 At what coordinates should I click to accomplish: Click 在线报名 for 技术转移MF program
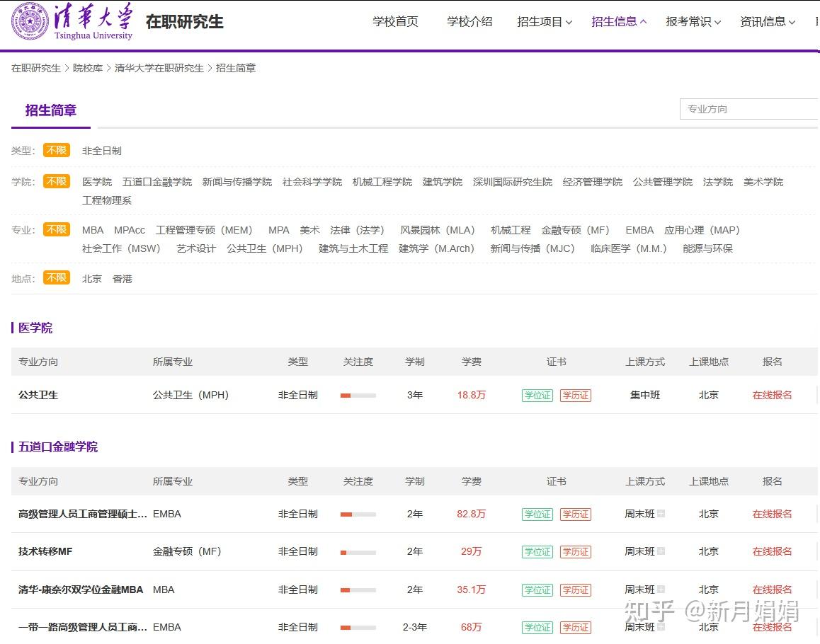point(772,551)
